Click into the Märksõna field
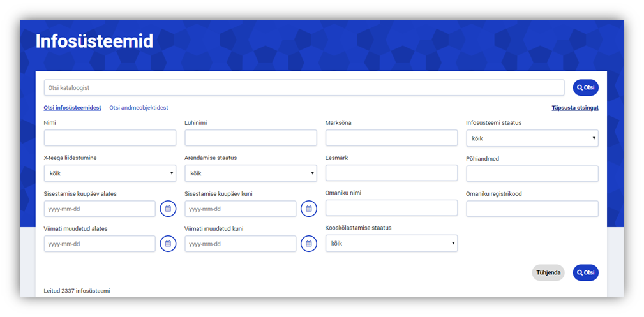The width and height of the screenshot is (644, 317). pos(391,138)
